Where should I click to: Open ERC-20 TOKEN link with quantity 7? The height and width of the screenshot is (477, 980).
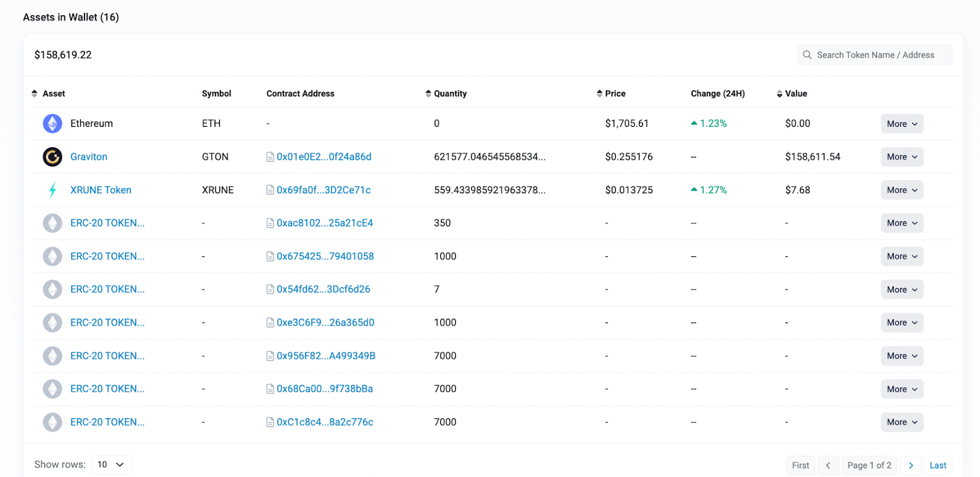108,289
